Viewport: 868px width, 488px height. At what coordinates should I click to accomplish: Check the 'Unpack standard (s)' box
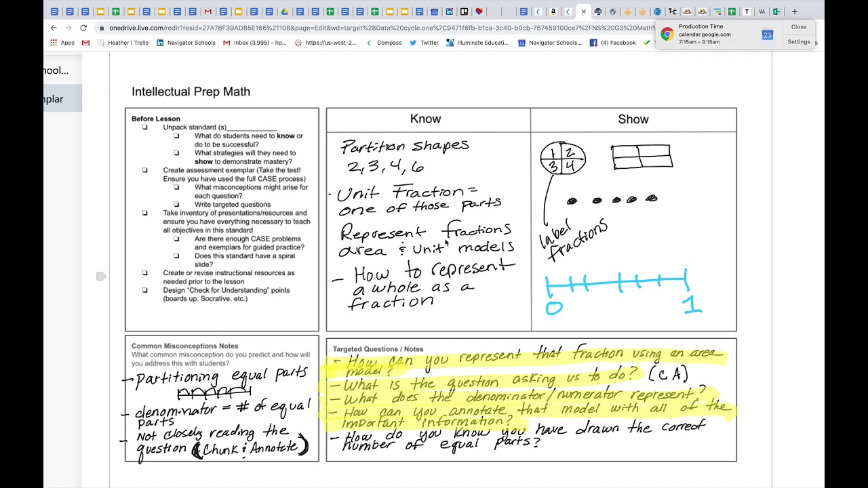144,127
